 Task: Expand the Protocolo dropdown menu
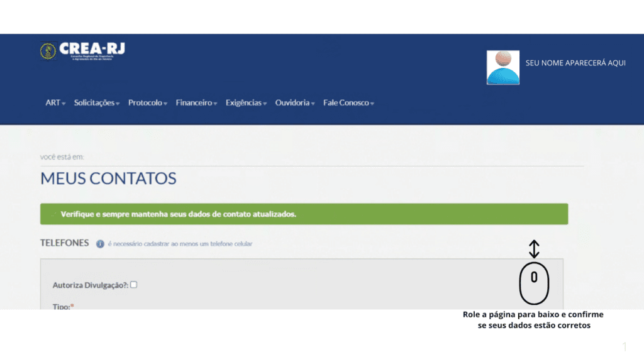tap(147, 103)
